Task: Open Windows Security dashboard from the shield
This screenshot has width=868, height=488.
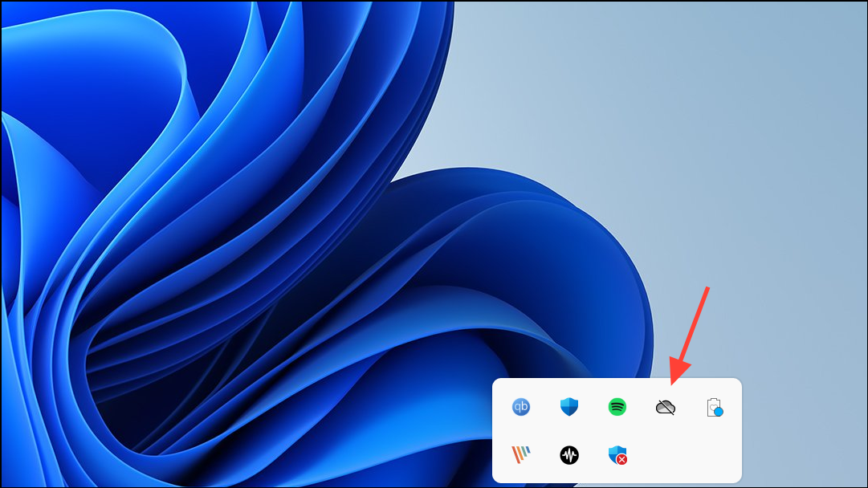Action: tap(568, 407)
